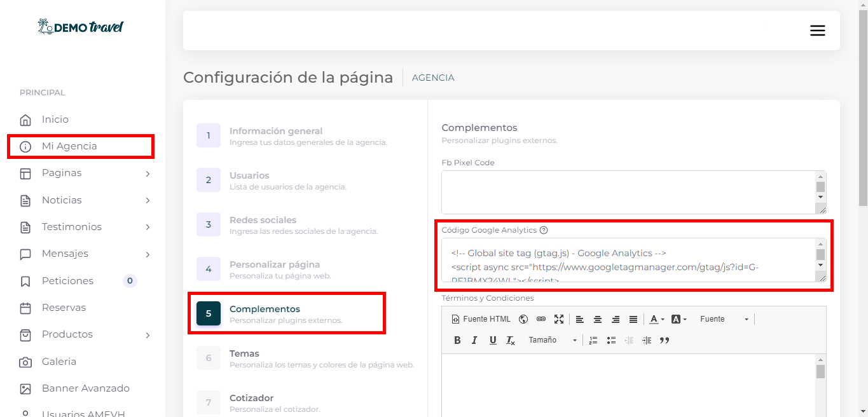Screen dimensions: 868x417
Task: Select step 3 Redes sociales
Action: pyautogui.click(x=287, y=224)
